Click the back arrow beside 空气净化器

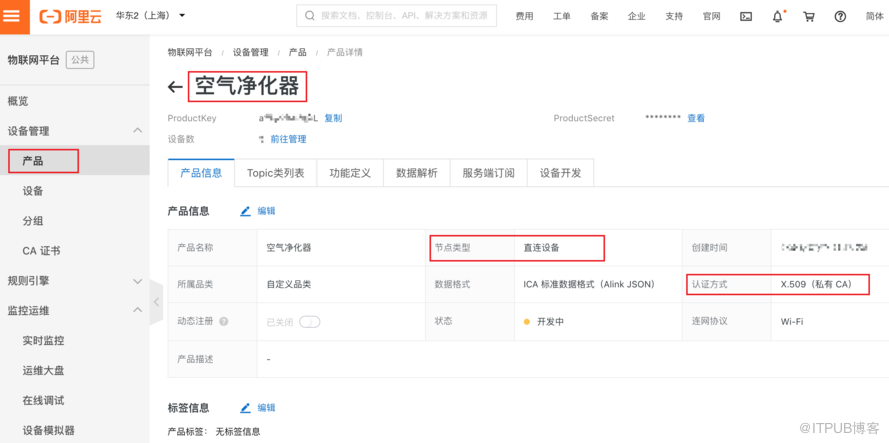pyautogui.click(x=175, y=87)
